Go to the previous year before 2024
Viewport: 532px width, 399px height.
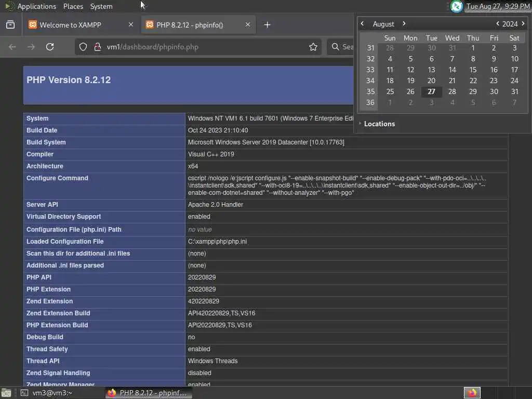click(497, 24)
